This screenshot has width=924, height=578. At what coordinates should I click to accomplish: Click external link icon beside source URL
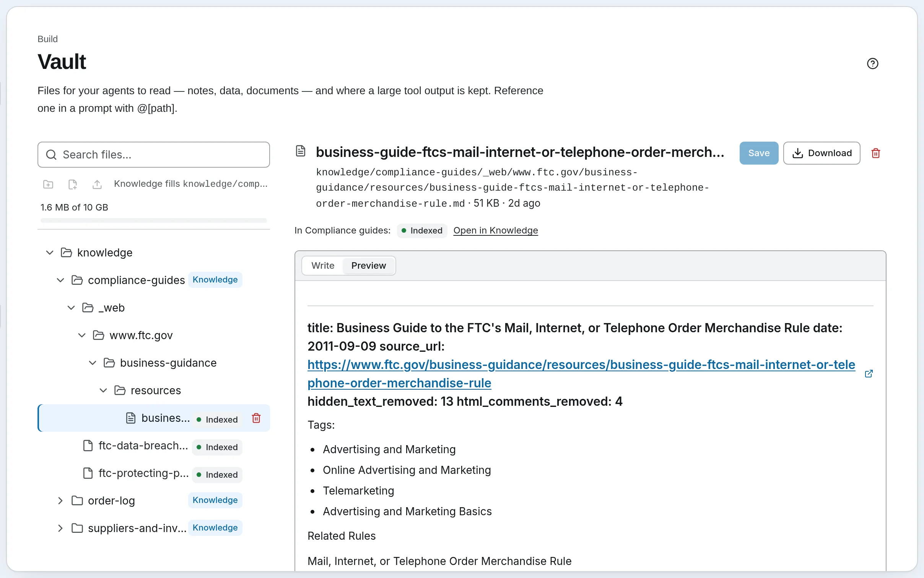click(869, 374)
